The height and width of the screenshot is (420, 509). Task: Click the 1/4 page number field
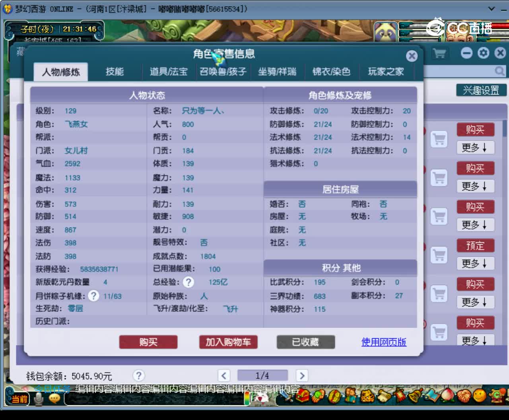pos(262,375)
